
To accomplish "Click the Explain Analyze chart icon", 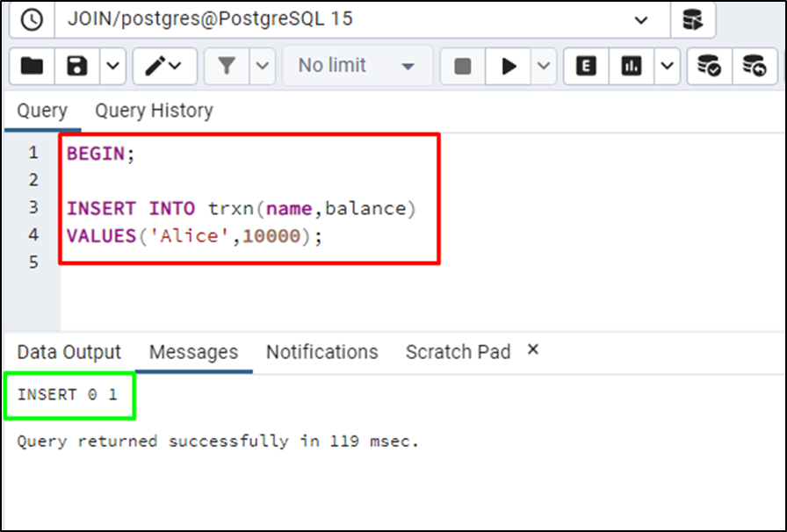I will pyautogui.click(x=632, y=66).
